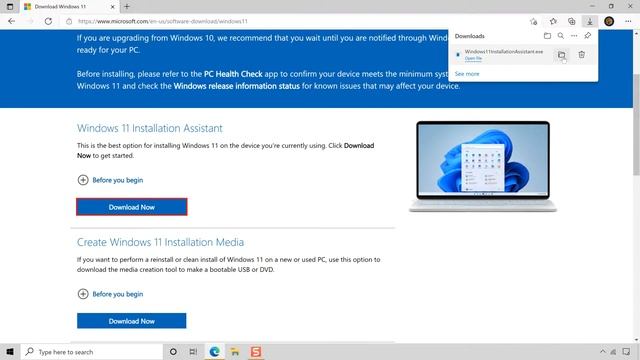Viewport: 640px width, 360px height.
Task: Click Windows11InstallationAssistant.exe file name
Action: (504, 51)
